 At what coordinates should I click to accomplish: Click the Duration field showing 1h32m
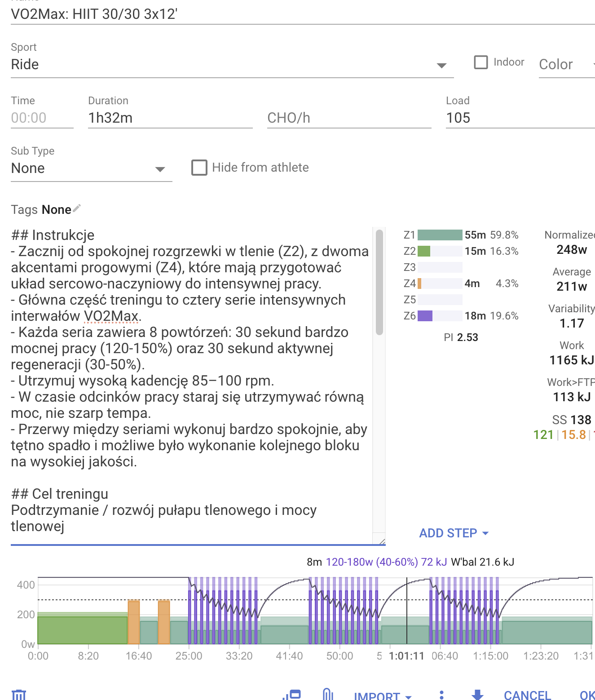[170, 118]
